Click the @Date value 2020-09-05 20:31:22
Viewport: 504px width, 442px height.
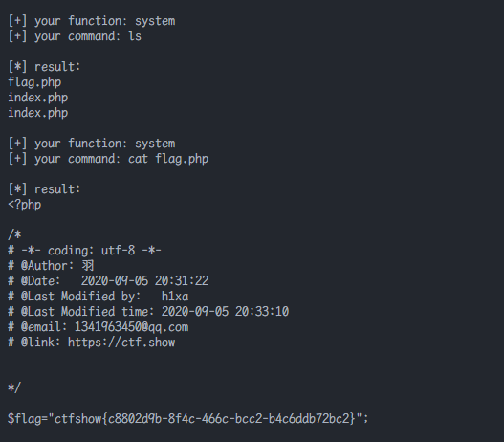pos(145,281)
